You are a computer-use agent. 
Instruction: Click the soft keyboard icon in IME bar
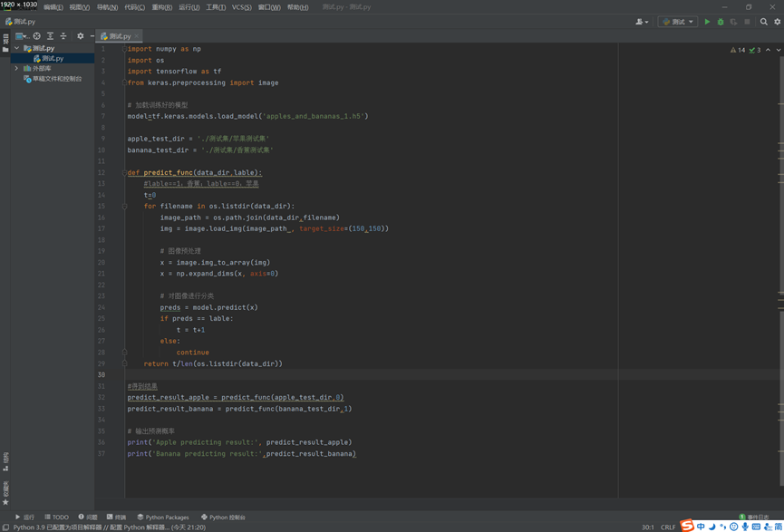pos(757,526)
